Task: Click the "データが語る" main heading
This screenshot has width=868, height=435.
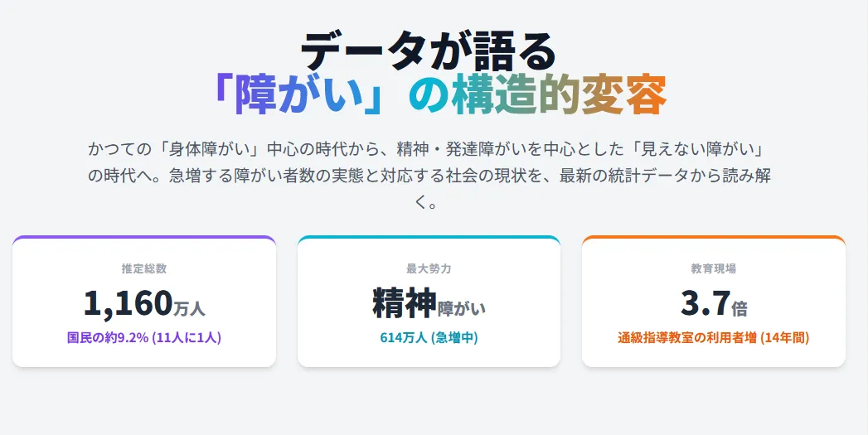Action: 428,51
